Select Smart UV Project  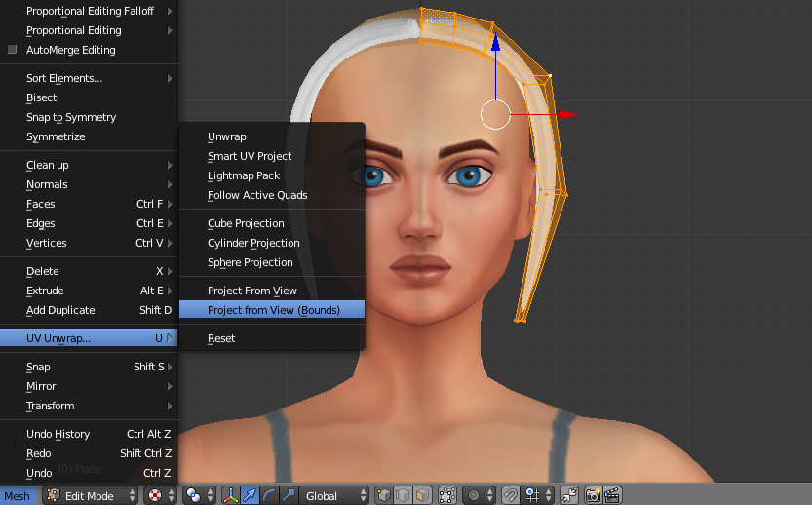pyautogui.click(x=272, y=156)
